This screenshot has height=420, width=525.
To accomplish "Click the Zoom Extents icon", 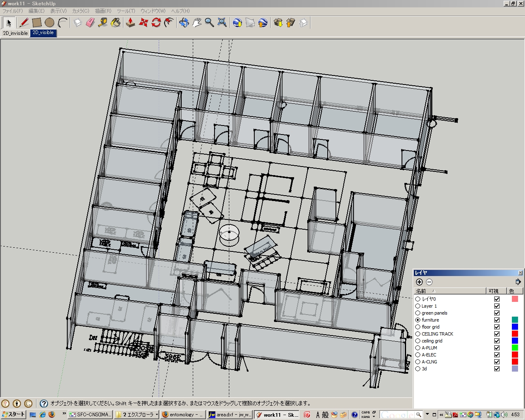I will [x=222, y=23].
